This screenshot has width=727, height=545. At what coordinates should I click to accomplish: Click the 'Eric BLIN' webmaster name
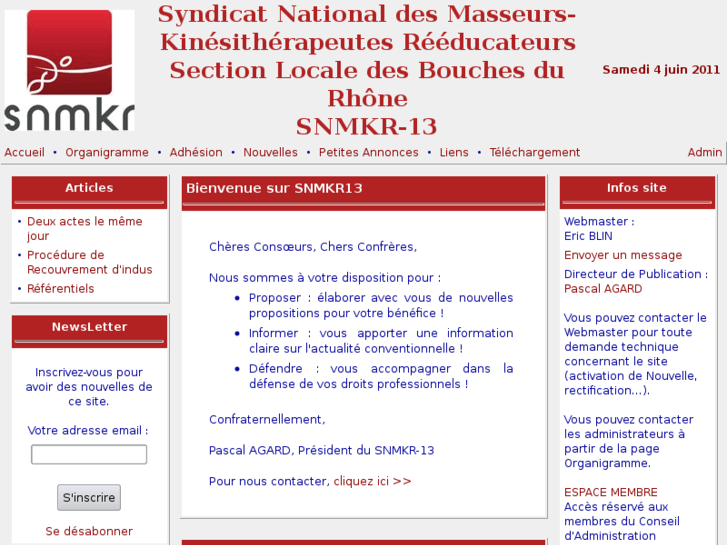588,236
